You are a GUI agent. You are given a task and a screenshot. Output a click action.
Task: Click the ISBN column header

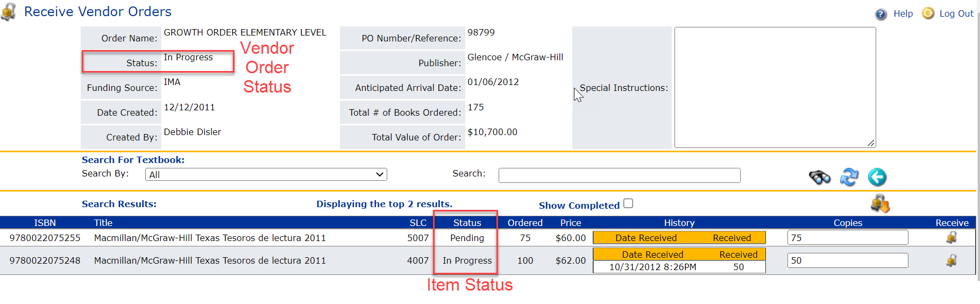[x=45, y=223]
